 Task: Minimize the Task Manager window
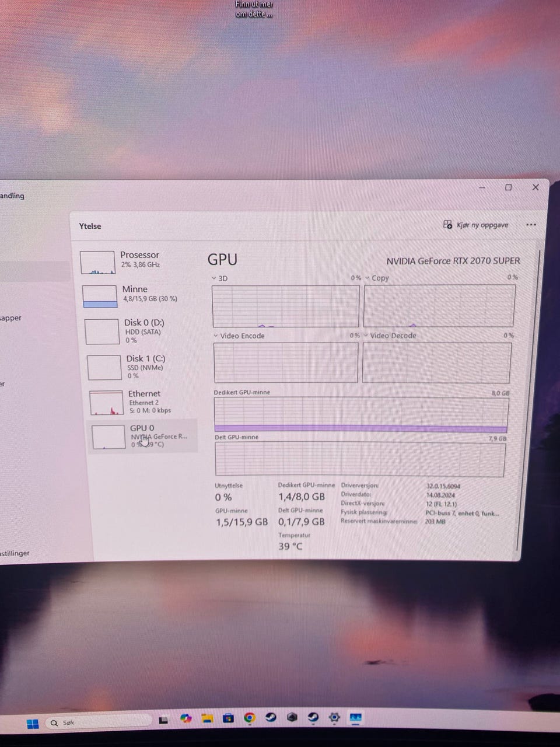click(x=482, y=187)
